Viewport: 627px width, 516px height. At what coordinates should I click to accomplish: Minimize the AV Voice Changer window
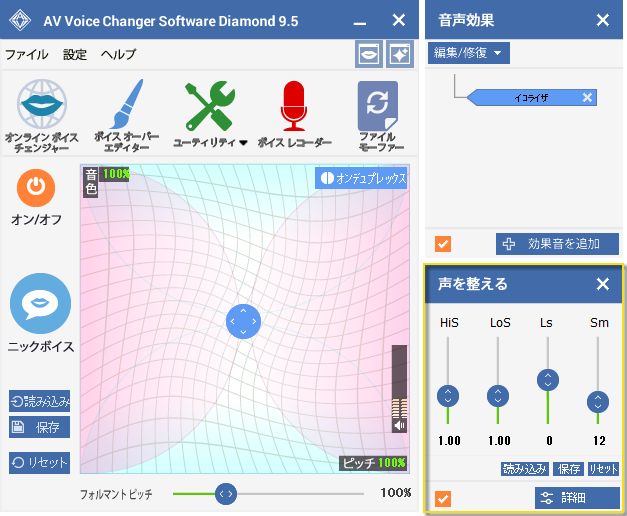pyautogui.click(x=360, y=23)
